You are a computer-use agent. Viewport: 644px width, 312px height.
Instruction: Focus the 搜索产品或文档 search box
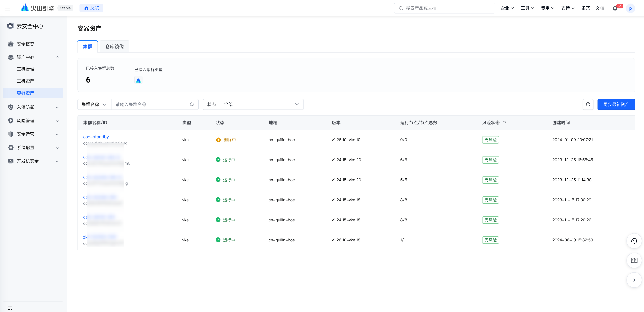tap(444, 8)
